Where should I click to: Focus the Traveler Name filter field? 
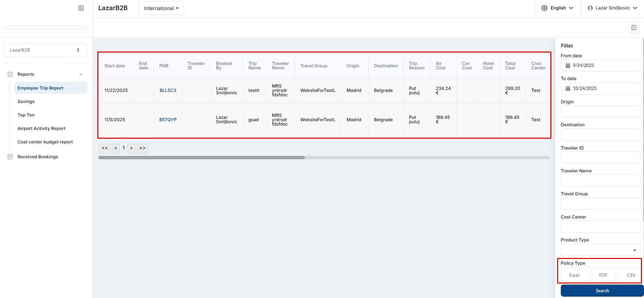coord(601,180)
